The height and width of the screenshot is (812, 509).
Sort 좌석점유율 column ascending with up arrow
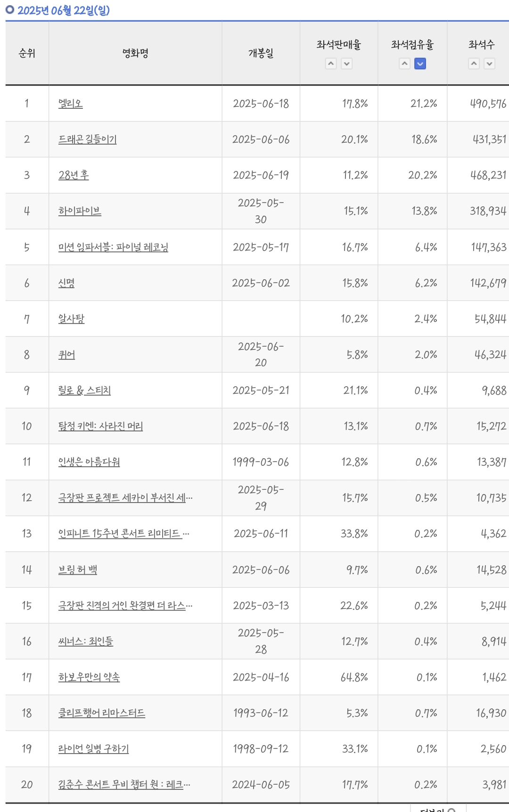tap(405, 64)
